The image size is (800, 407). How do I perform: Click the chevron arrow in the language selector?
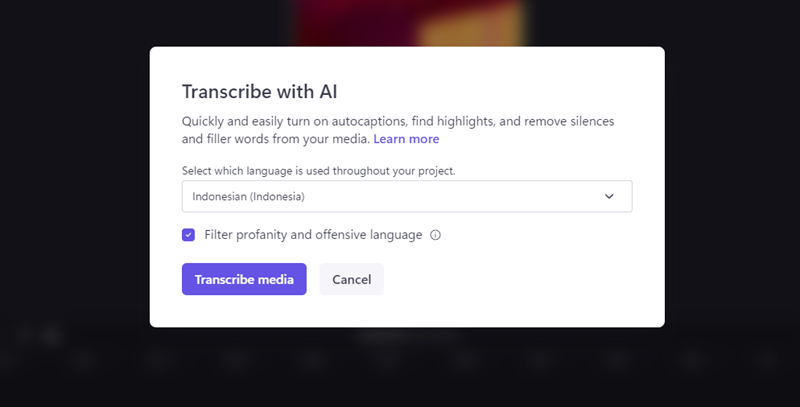point(609,196)
